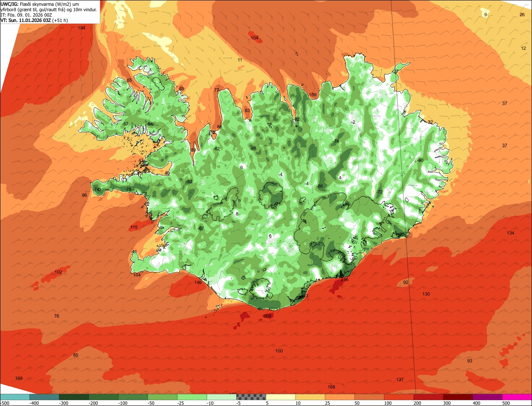Click the map value '85' in southwest ocean

[x=76, y=355]
